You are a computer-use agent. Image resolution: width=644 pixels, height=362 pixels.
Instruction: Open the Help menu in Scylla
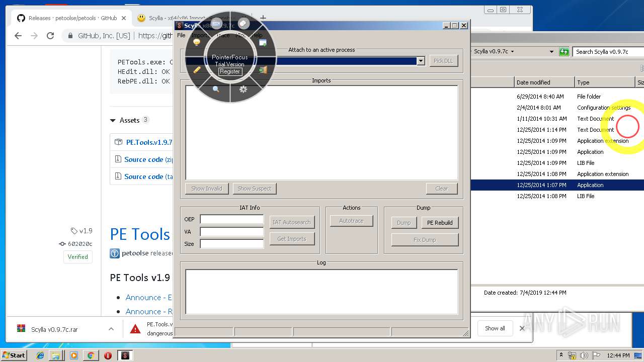click(x=257, y=35)
